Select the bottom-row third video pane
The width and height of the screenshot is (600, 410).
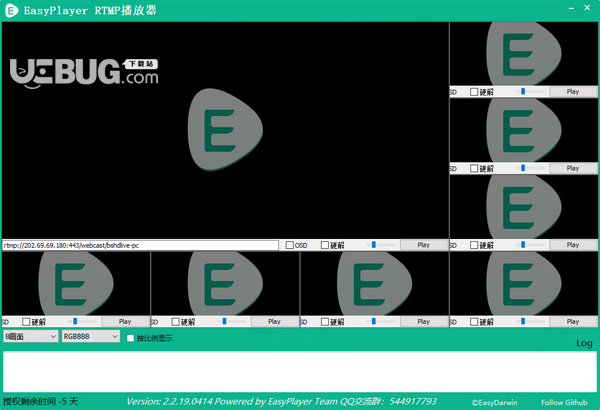[x=374, y=284]
